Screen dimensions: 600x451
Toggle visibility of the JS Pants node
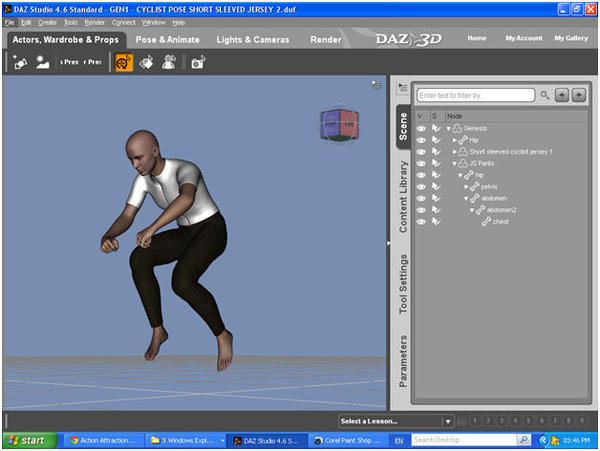pyautogui.click(x=421, y=163)
